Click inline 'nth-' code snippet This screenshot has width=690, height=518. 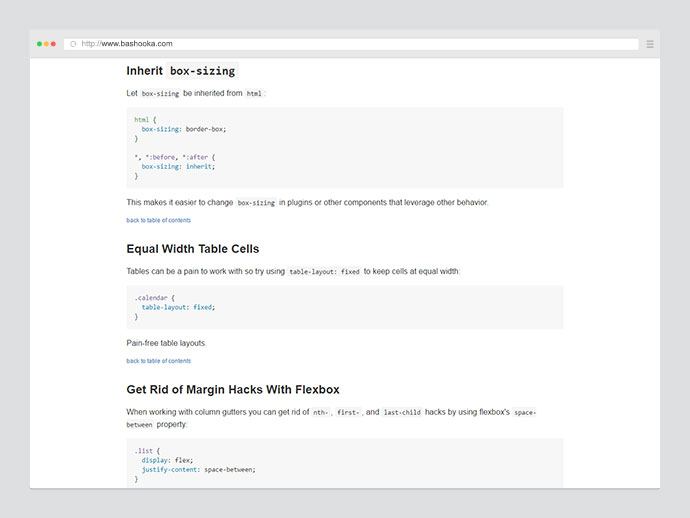click(x=320, y=412)
